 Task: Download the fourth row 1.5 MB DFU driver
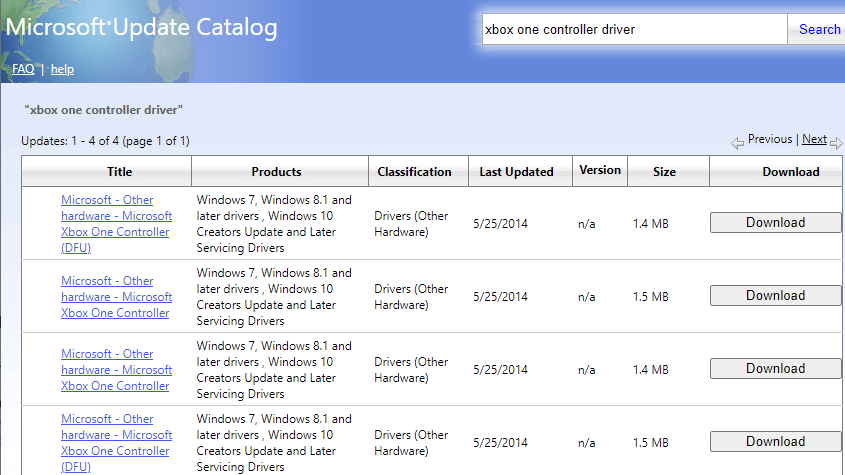(775, 442)
